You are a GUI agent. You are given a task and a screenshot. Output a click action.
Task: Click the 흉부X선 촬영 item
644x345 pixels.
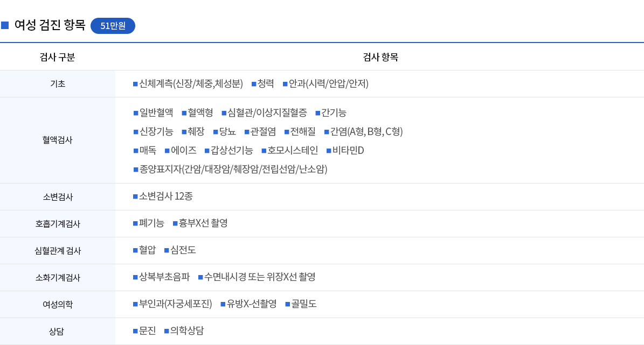[203, 223]
